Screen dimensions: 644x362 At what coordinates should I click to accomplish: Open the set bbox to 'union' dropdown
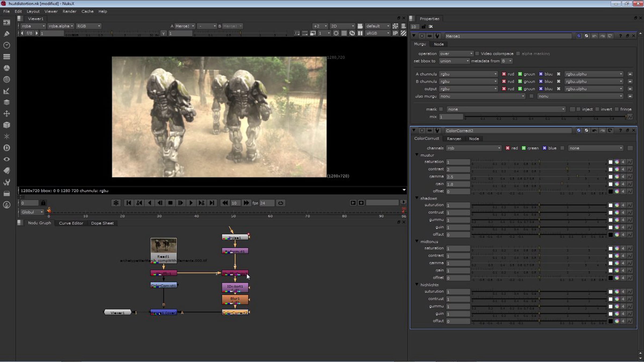454,61
